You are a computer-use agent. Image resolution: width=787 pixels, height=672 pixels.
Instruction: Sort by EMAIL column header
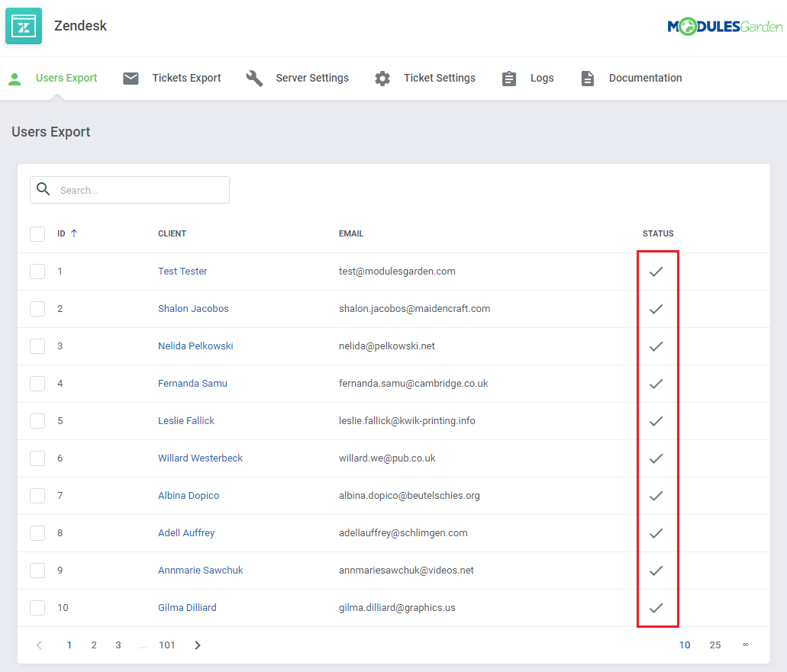click(351, 233)
